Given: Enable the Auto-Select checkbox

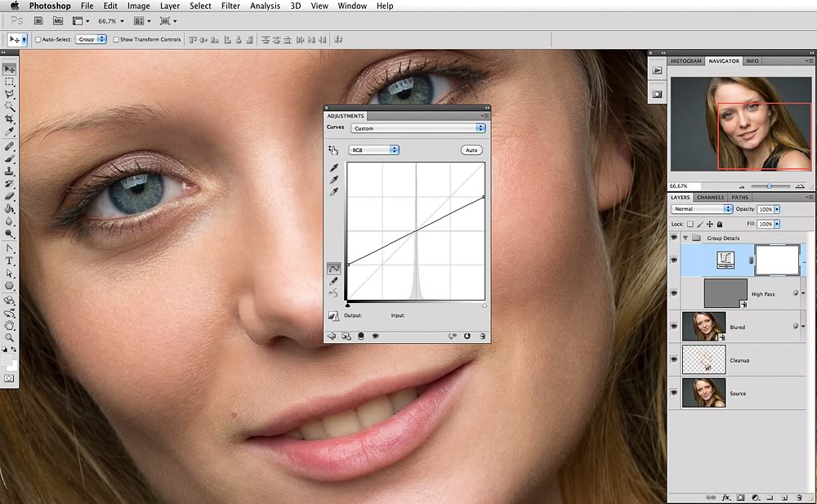Looking at the screenshot, I should (x=38, y=39).
